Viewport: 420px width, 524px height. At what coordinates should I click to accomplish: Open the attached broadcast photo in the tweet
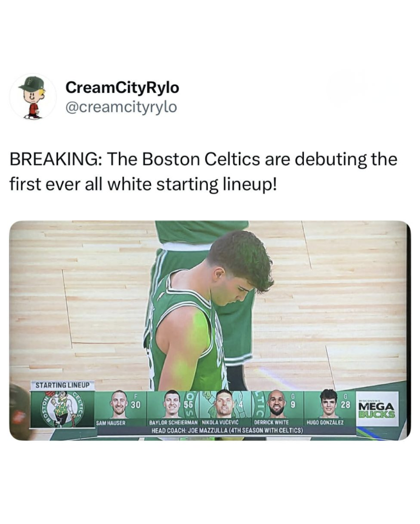(210, 331)
